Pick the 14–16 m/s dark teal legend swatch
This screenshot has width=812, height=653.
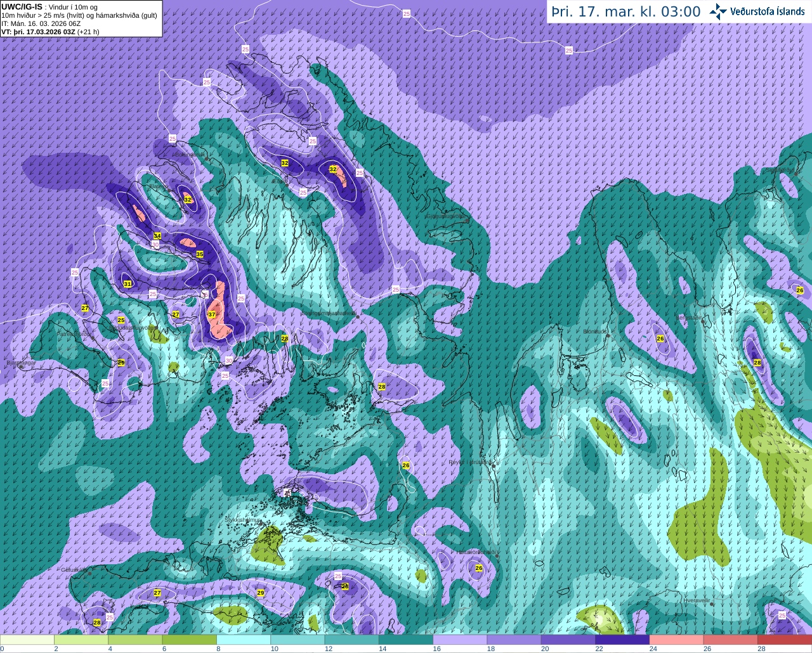(x=406, y=639)
